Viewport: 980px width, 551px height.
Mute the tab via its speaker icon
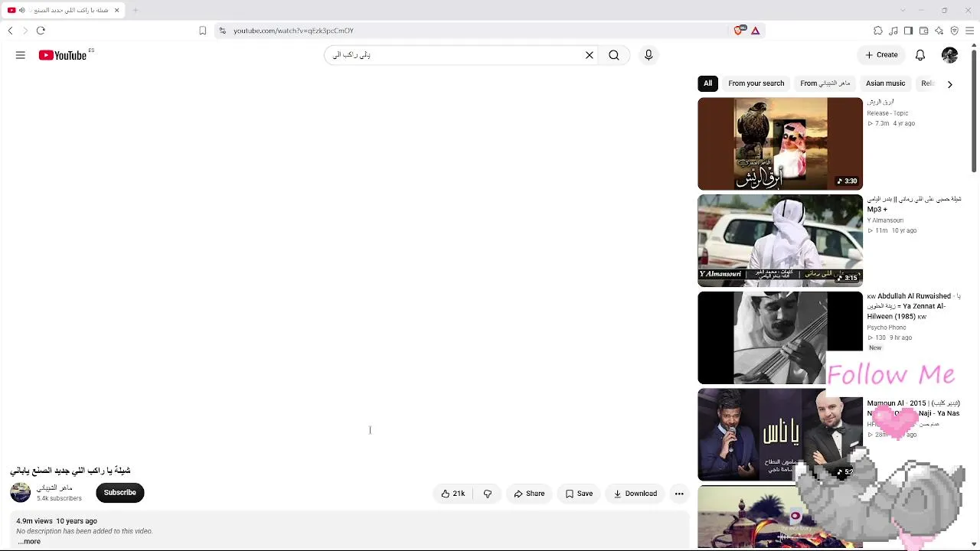[x=21, y=10]
